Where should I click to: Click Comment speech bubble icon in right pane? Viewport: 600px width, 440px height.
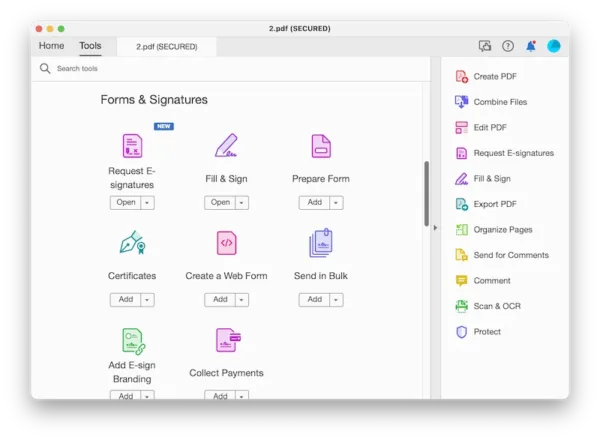[x=461, y=280]
